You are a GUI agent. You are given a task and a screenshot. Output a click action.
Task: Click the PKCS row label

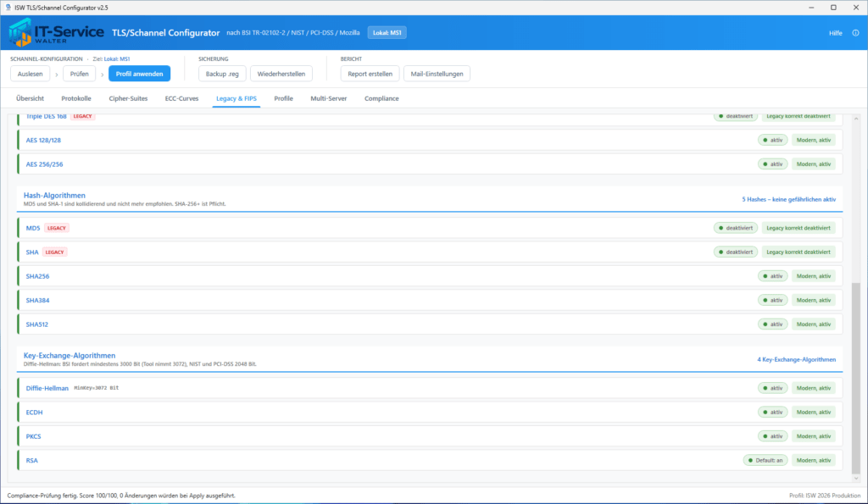33,436
